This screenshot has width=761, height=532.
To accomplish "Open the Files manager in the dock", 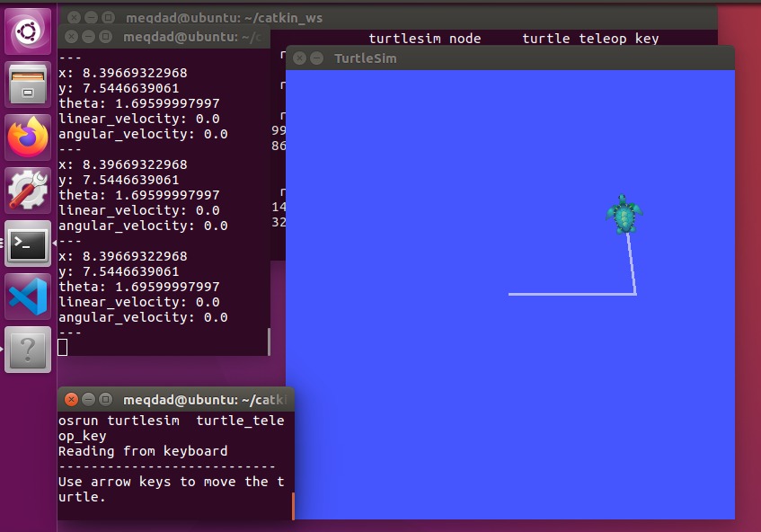I will pos(28,84).
